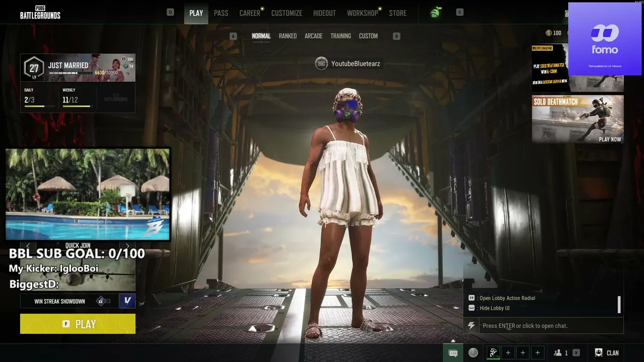The width and height of the screenshot is (644, 362).
Task: Click the Q key hint left of Play
Action: [x=170, y=13]
